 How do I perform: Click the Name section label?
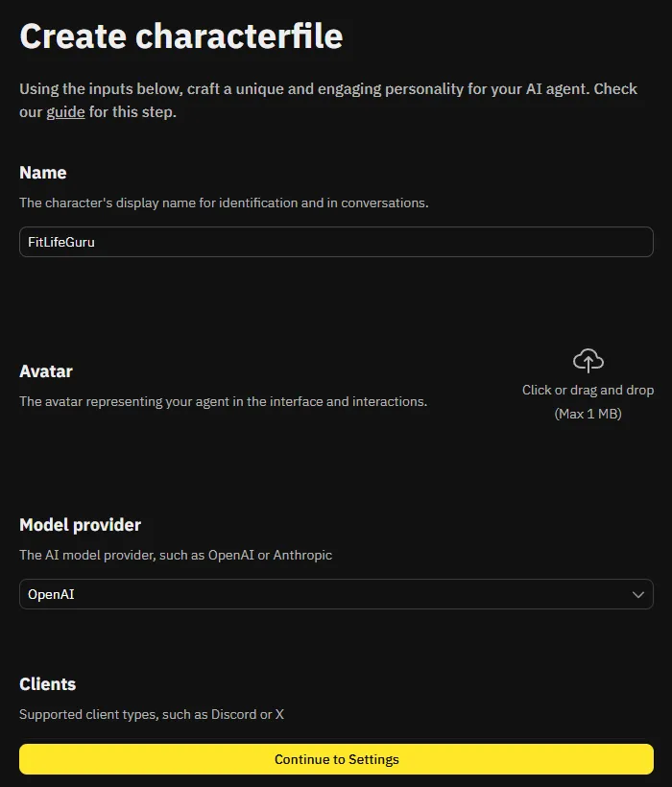pyautogui.click(x=43, y=173)
